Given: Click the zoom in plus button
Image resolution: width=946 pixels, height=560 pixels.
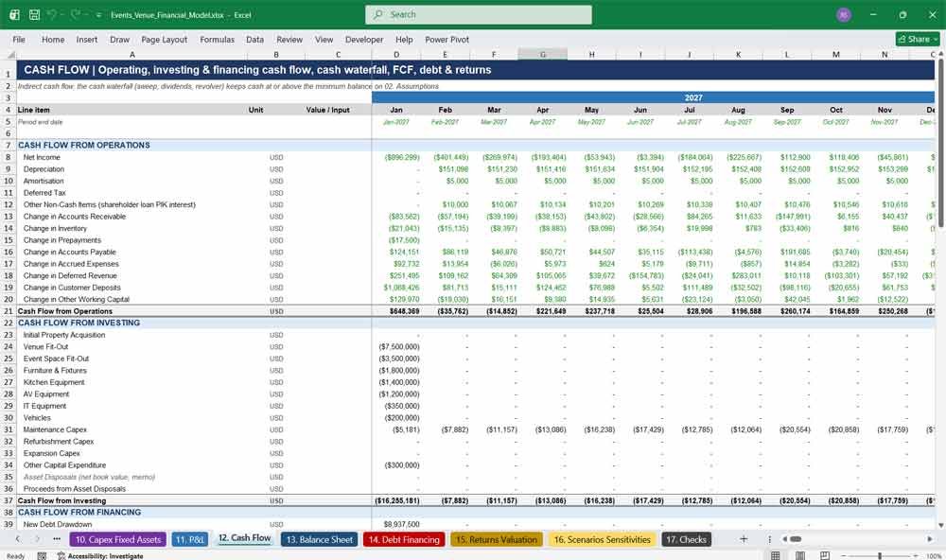Looking at the screenshot, I should pyautogui.click(x=916, y=556).
